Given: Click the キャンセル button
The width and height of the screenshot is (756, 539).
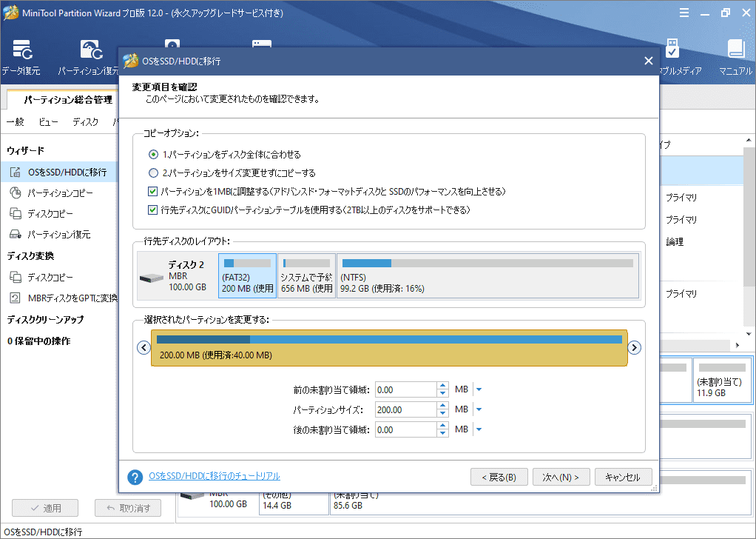Looking at the screenshot, I should [624, 478].
